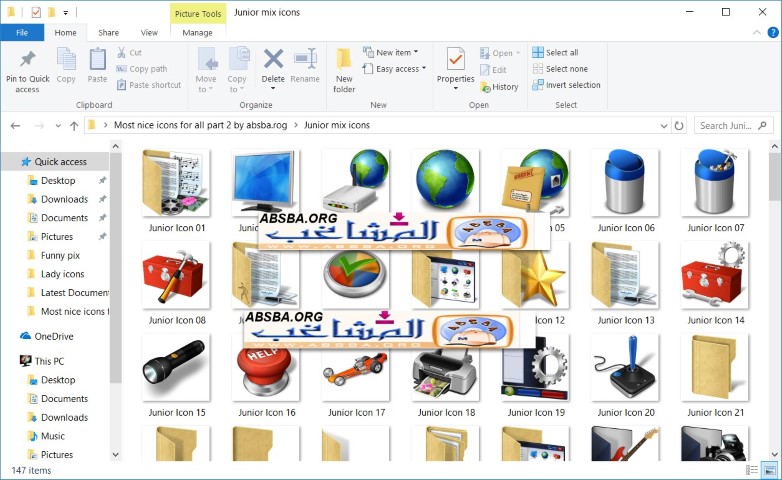Image resolution: width=782 pixels, height=480 pixels.
Task: Open the Open button dropdown
Action: 518,53
